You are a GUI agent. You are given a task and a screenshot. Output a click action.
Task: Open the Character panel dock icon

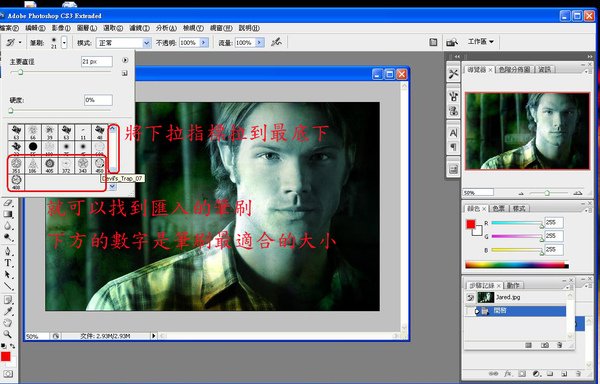[x=453, y=133]
